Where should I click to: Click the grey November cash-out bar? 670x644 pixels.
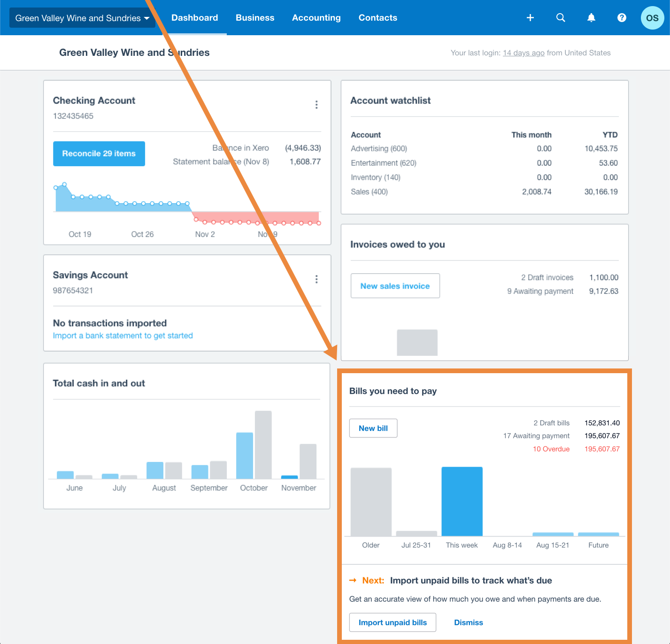coord(308,461)
